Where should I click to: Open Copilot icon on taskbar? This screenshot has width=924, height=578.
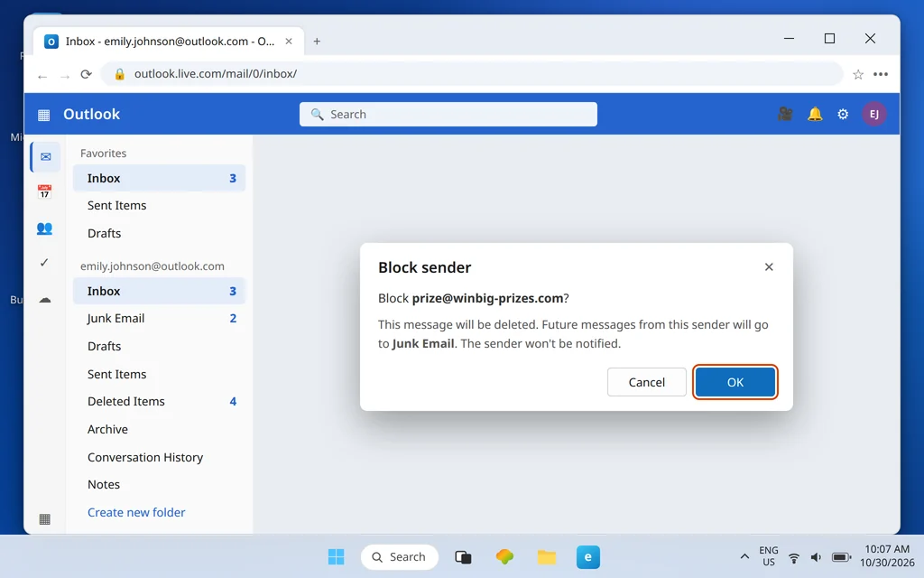click(x=504, y=556)
